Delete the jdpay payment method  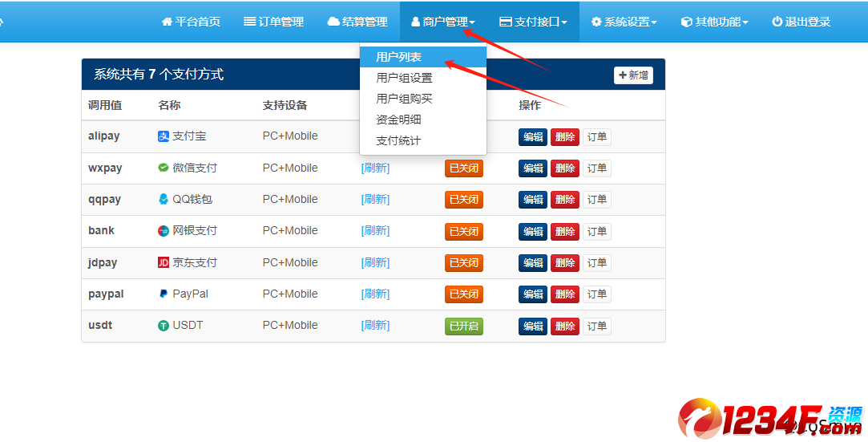click(x=565, y=263)
